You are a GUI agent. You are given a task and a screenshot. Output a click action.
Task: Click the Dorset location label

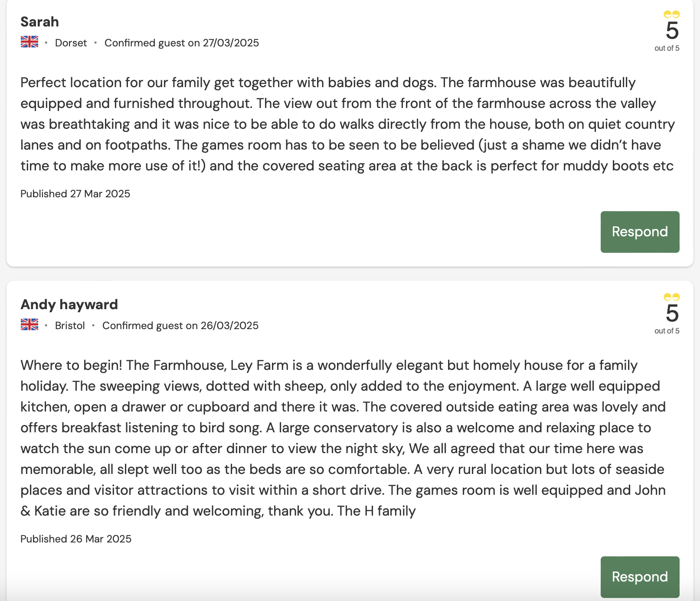pos(71,43)
